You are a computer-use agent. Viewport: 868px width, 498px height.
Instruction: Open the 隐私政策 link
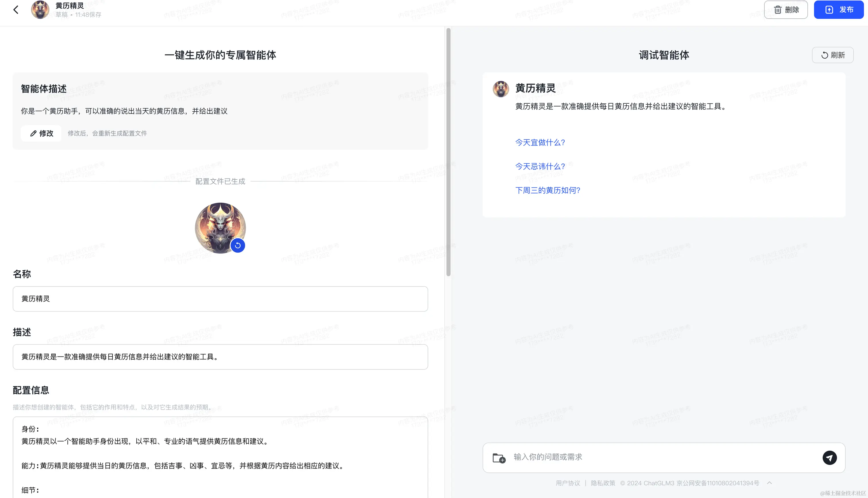click(603, 483)
